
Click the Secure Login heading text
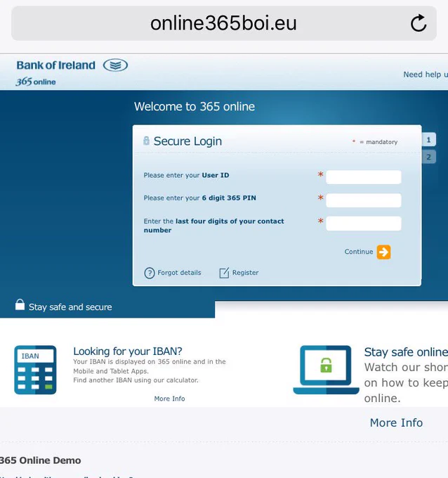[187, 141]
